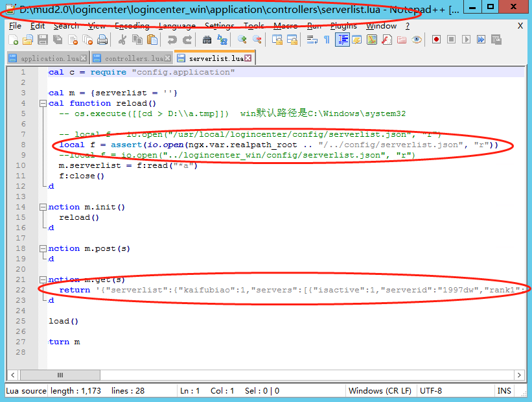Click the Stop Recording macro icon

(451, 40)
